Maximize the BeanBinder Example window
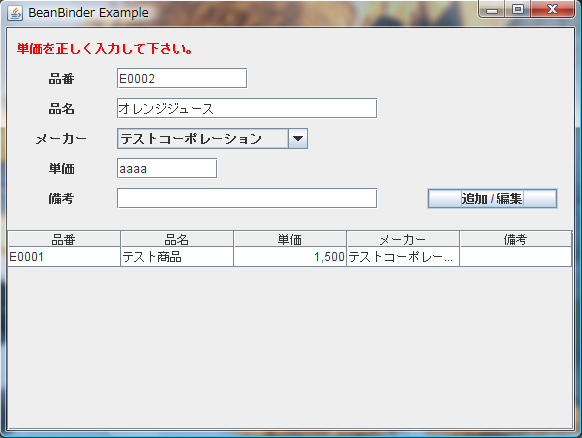Screen dimensions: 582x438 click(518, 9)
